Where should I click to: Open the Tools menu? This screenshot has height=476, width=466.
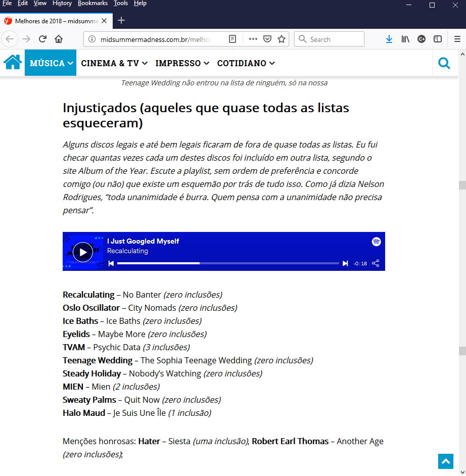point(121,4)
